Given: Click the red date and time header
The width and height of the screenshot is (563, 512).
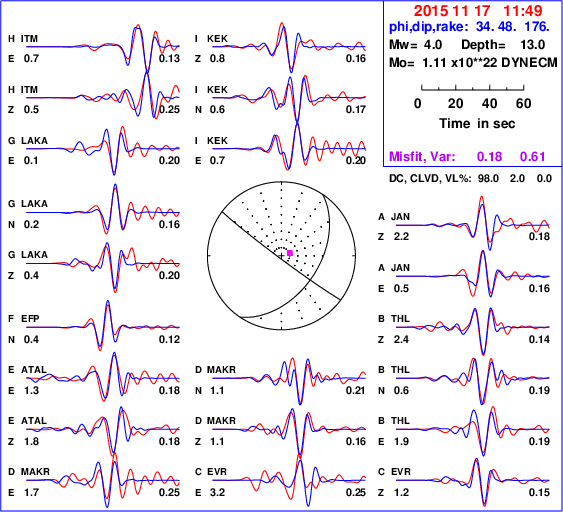Looking at the screenshot, I should click(x=478, y=11).
